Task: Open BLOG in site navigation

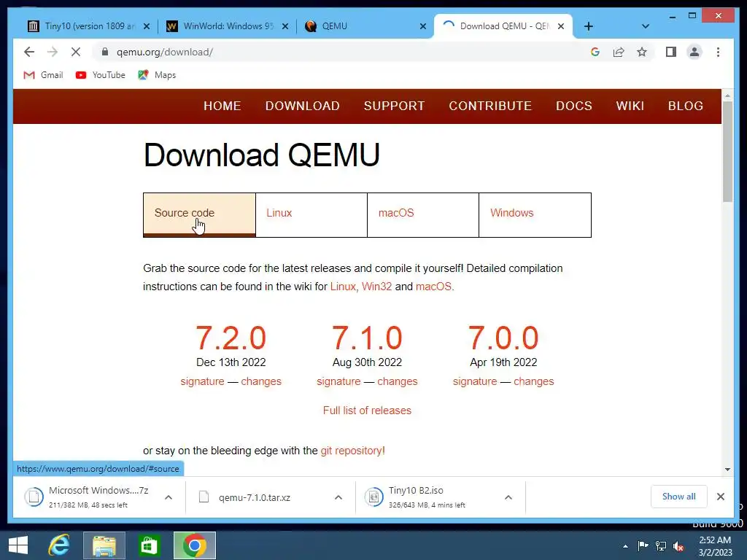Action: 686,106
